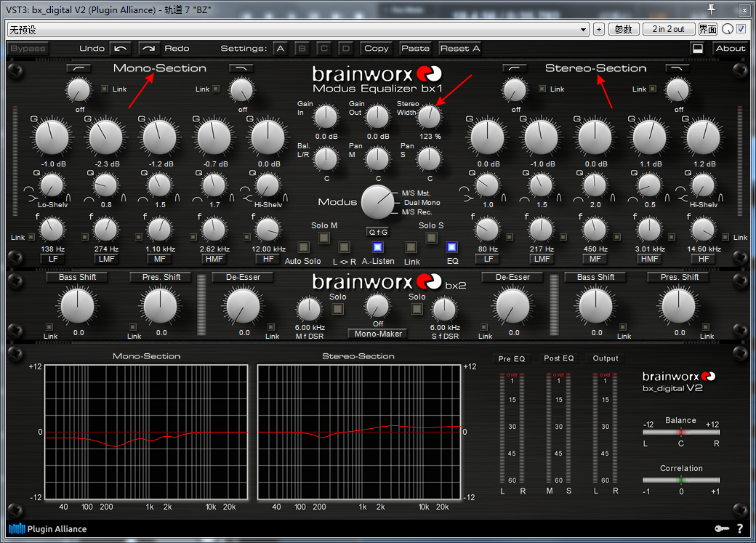Click the Correlation meter bar
Viewport: 756px width, 543px height.
[681, 480]
